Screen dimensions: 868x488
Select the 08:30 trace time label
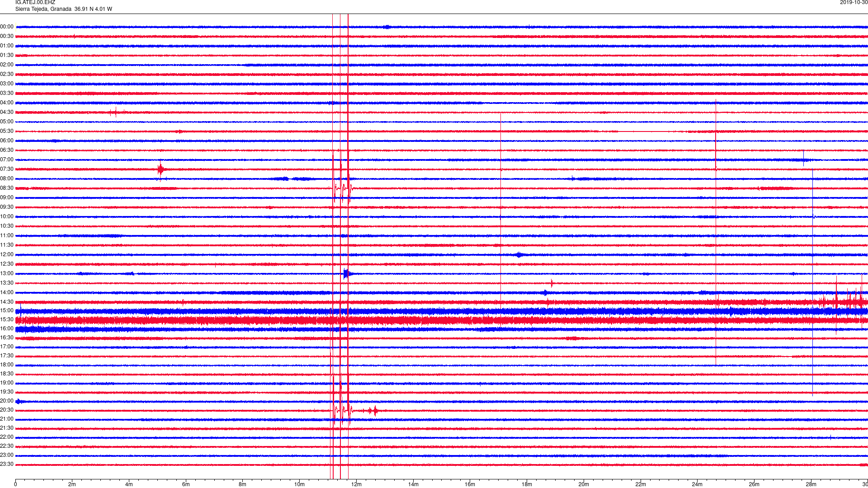point(7,188)
